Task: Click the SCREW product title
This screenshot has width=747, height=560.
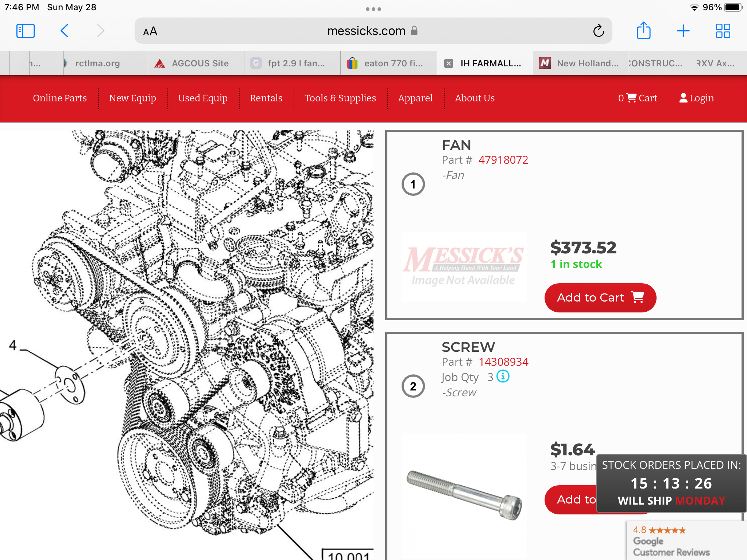Action: point(468,347)
